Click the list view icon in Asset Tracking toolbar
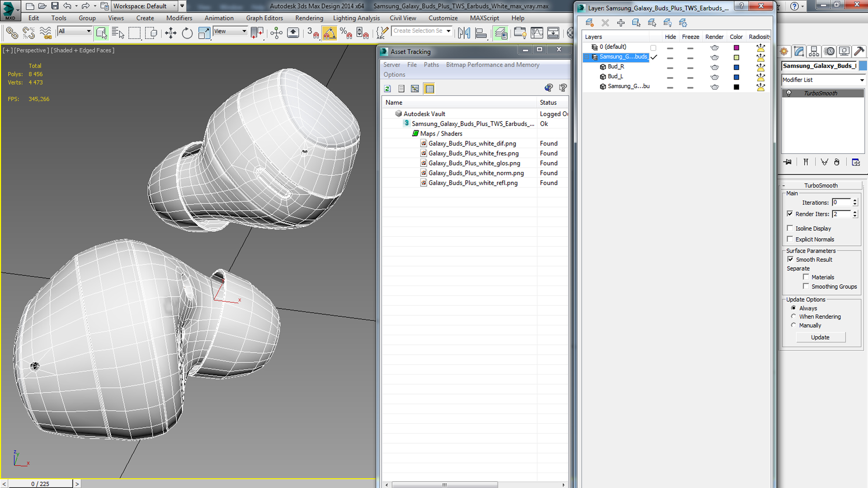868x488 pixels. pyautogui.click(x=401, y=89)
